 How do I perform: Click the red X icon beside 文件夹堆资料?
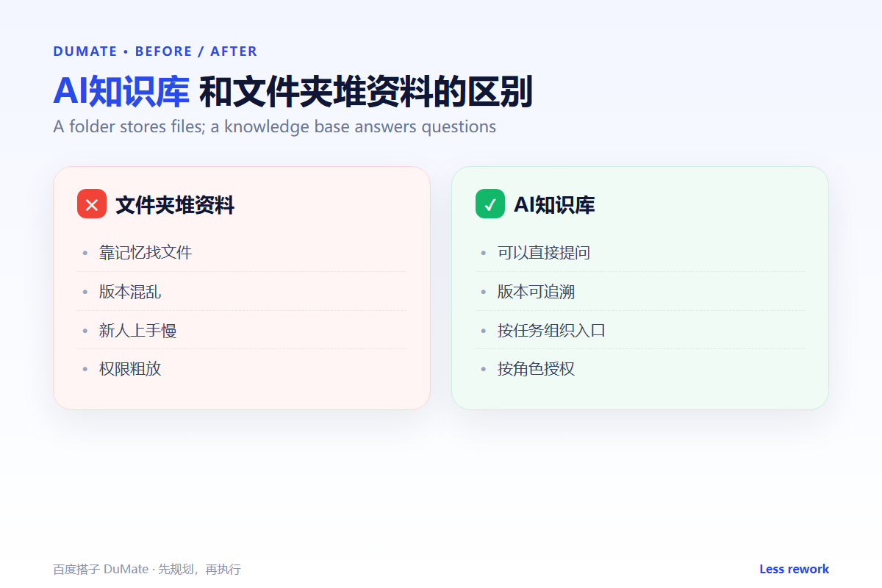pos(92,204)
